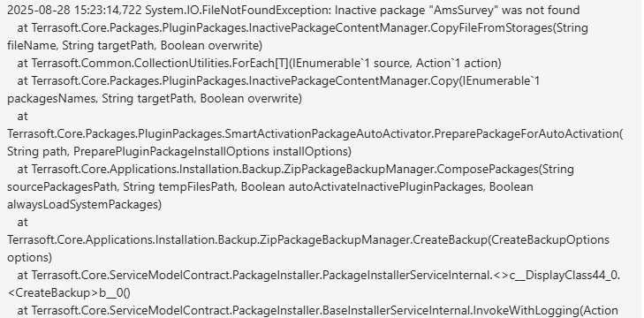Click the lone "options)" line
The image size is (644, 318).
[x=29, y=258]
